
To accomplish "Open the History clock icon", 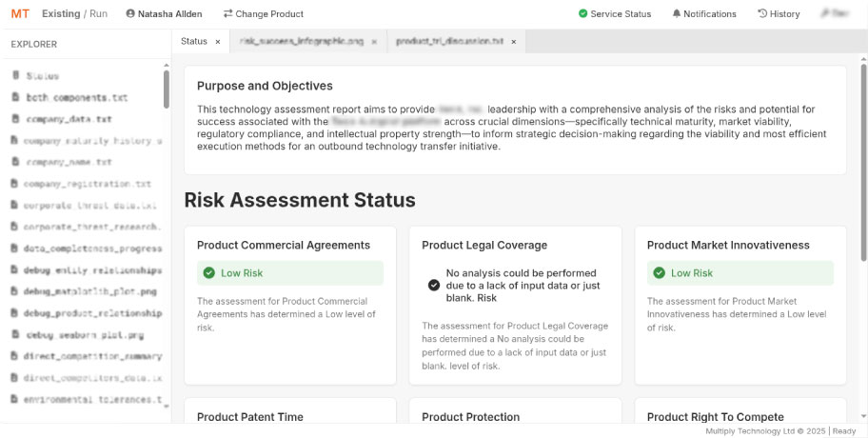I will pos(762,13).
